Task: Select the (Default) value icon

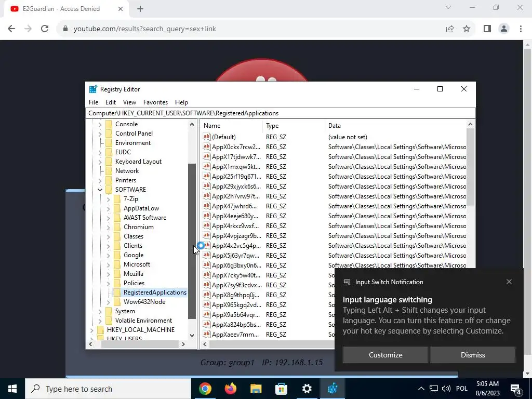Action: [x=207, y=137]
